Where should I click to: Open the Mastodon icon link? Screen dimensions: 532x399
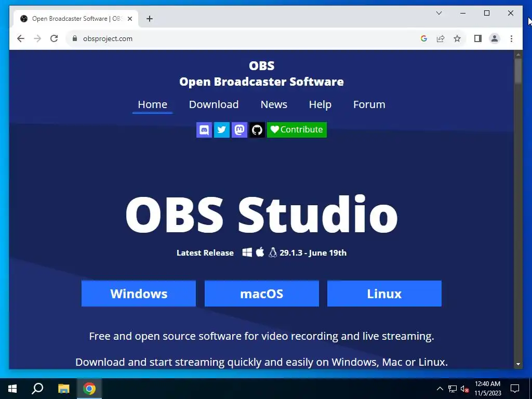(239, 129)
